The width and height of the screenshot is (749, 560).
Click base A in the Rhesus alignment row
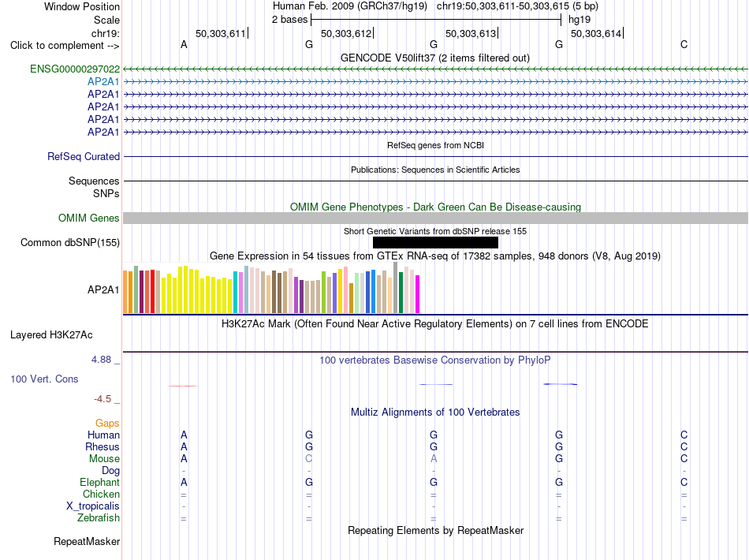(x=184, y=446)
